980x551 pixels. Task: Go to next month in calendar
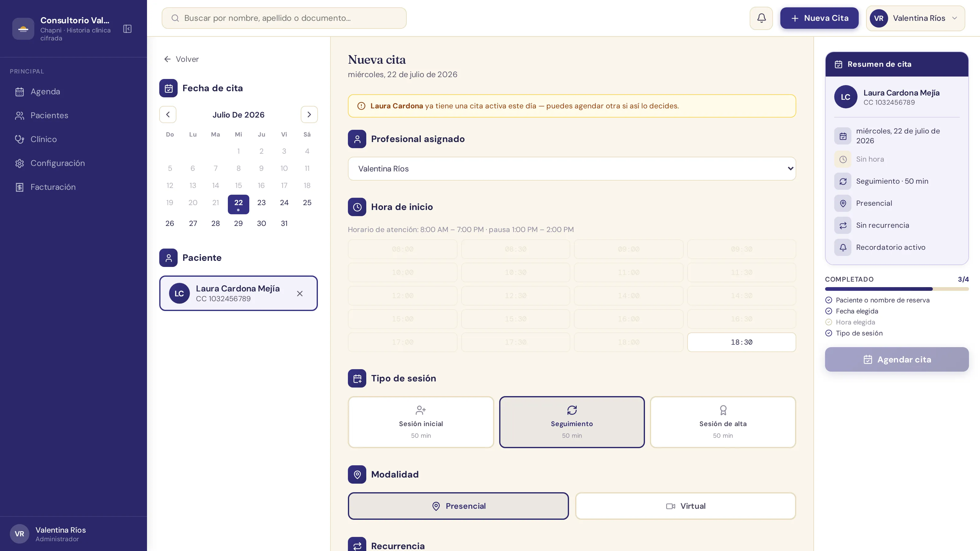(x=309, y=114)
